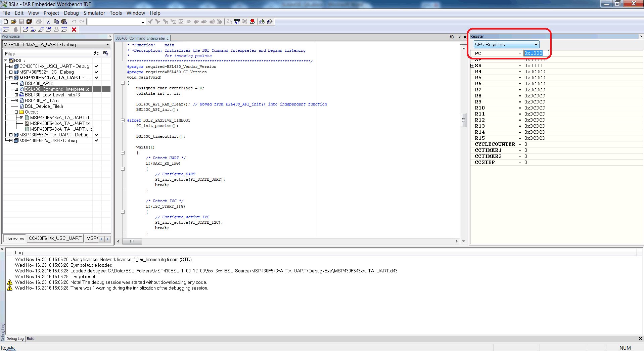Collapse the main function code fold
644x351 pixels.
[x=123, y=83]
